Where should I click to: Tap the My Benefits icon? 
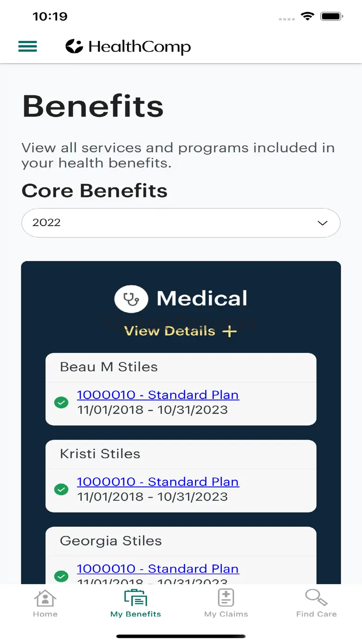[136, 598]
